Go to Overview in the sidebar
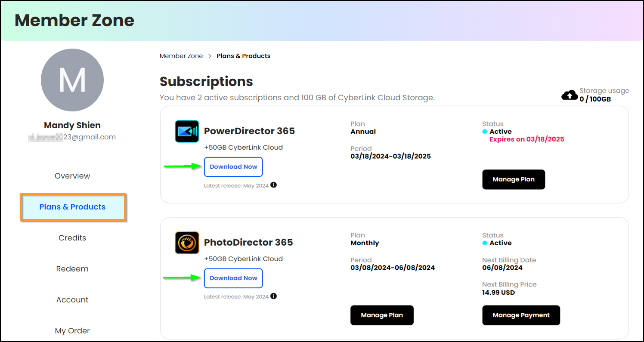Image resolution: width=644 pixels, height=342 pixels. [x=72, y=176]
